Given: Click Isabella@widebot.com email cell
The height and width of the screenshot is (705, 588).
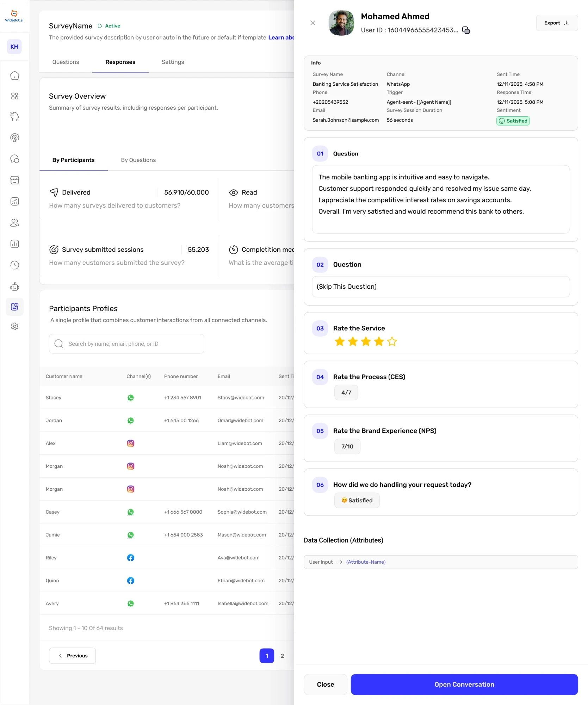Looking at the screenshot, I should [243, 603].
